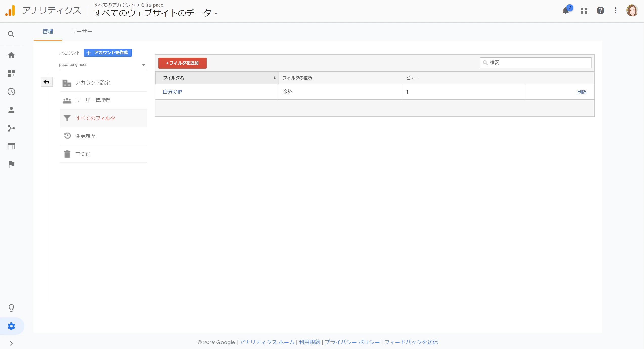The image size is (644, 349).
Task: Open the search icon in left sidebar
Action: click(11, 34)
